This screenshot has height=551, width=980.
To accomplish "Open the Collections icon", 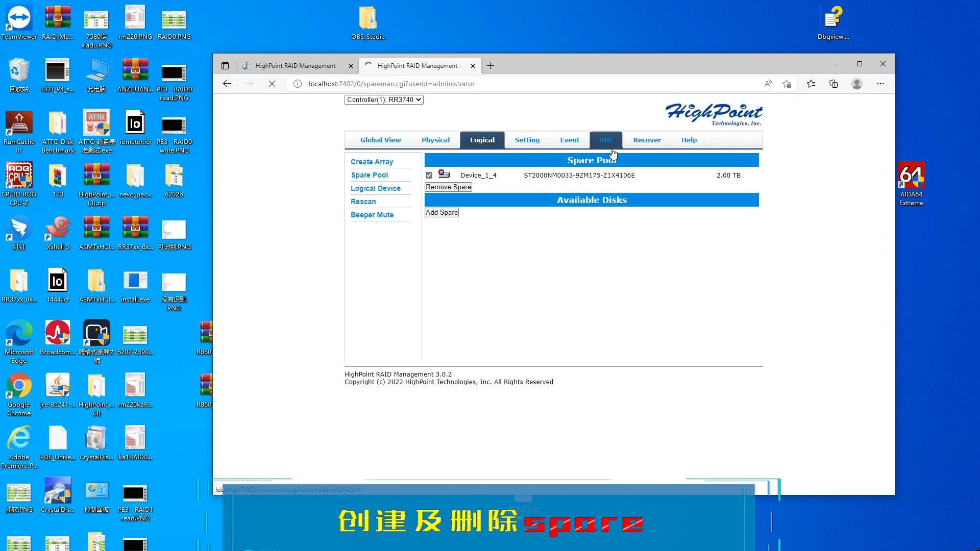I will tap(834, 84).
